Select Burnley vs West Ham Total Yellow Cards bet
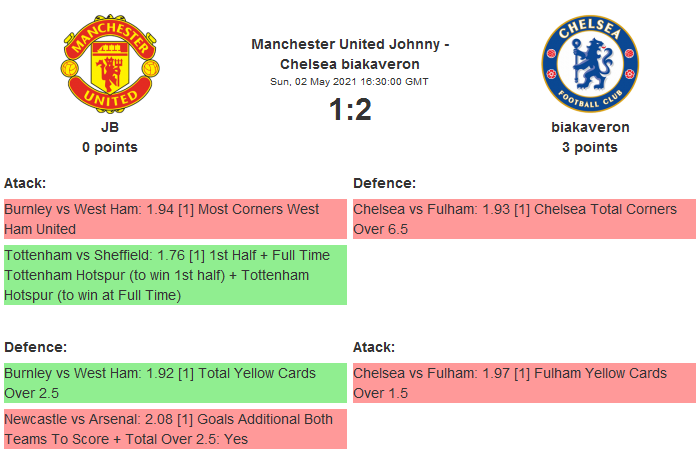700x460 pixels. click(x=175, y=383)
